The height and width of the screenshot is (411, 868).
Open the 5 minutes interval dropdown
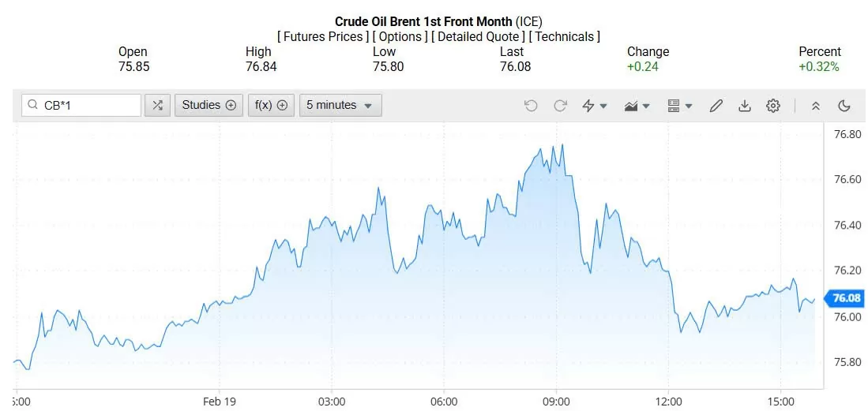point(340,105)
